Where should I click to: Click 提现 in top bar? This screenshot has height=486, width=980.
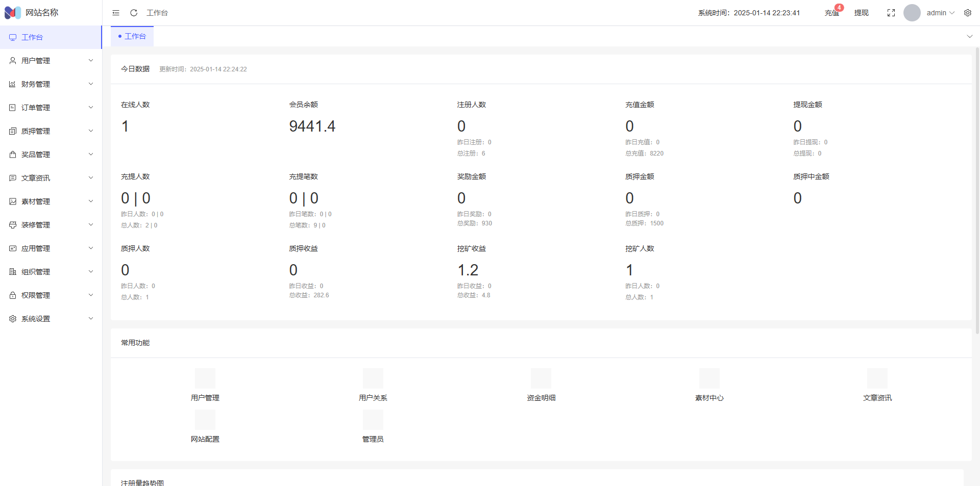tap(861, 13)
